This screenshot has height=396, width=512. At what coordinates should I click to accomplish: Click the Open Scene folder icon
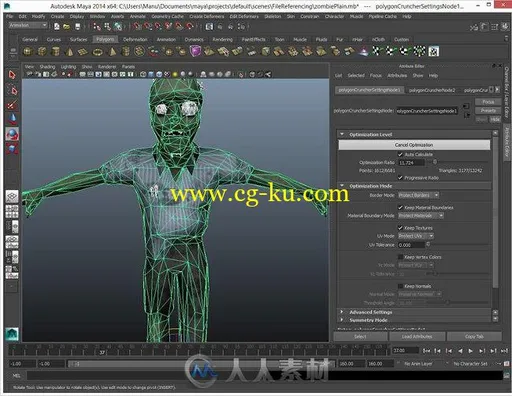tap(67, 26)
